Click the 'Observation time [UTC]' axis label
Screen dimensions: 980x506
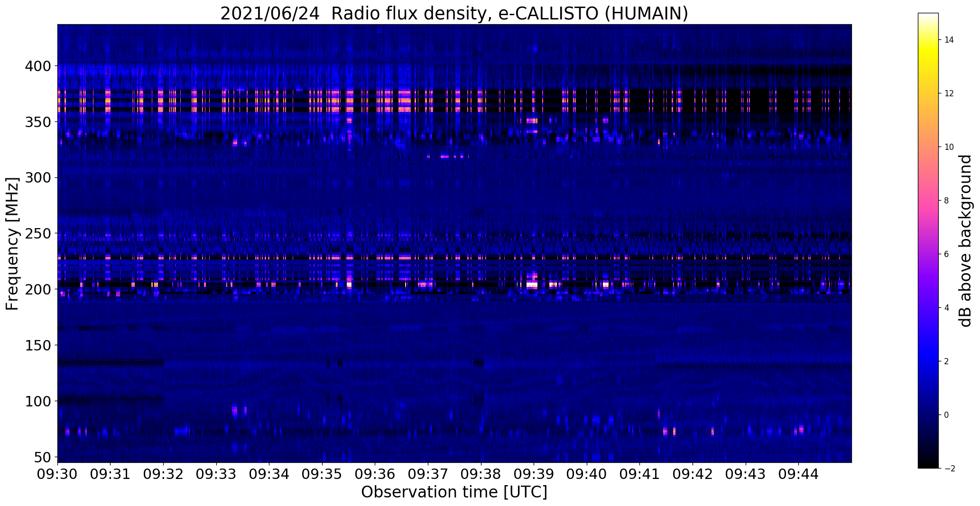tap(454, 492)
